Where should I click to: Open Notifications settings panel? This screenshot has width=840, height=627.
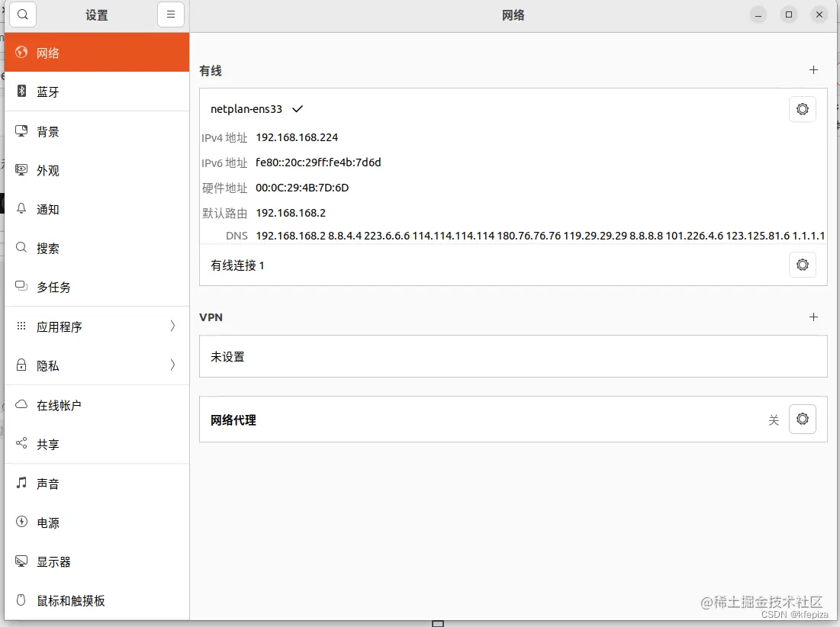97,209
